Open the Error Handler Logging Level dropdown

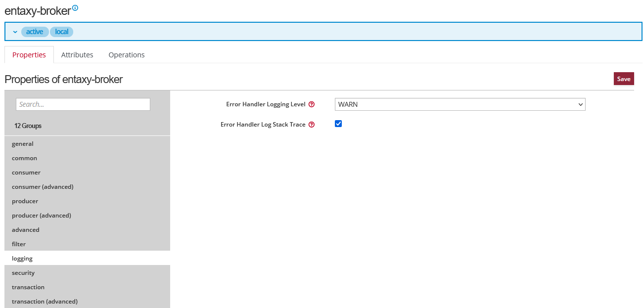[x=460, y=104]
